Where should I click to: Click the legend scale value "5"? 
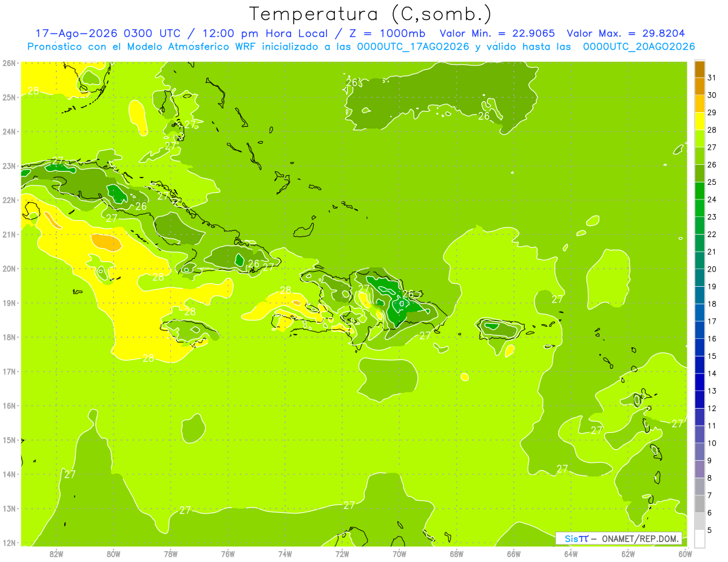(x=710, y=530)
